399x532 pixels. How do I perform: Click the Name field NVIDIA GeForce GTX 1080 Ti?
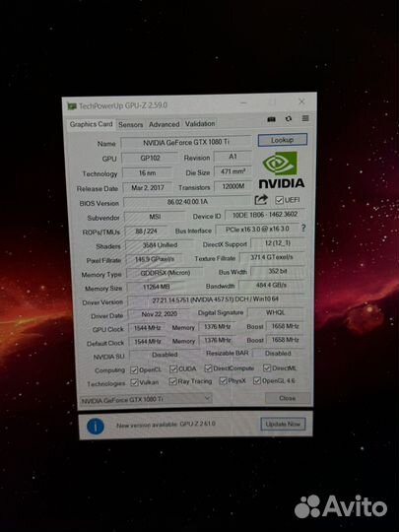click(186, 143)
